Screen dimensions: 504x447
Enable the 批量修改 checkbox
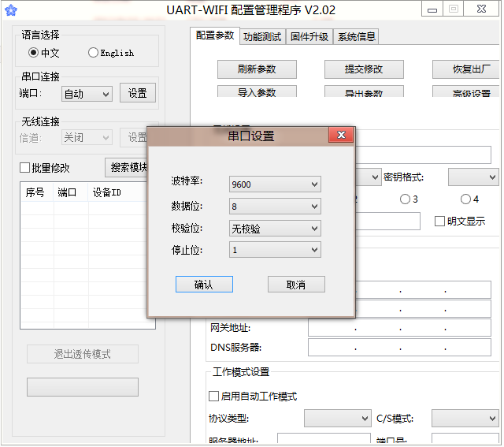24,168
